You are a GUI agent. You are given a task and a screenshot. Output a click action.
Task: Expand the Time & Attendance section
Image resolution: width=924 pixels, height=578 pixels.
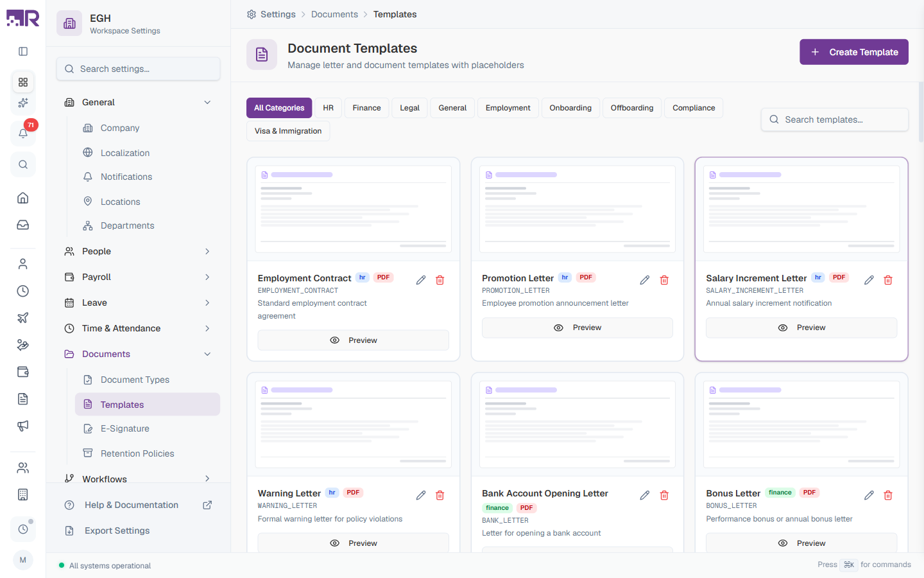coord(138,328)
